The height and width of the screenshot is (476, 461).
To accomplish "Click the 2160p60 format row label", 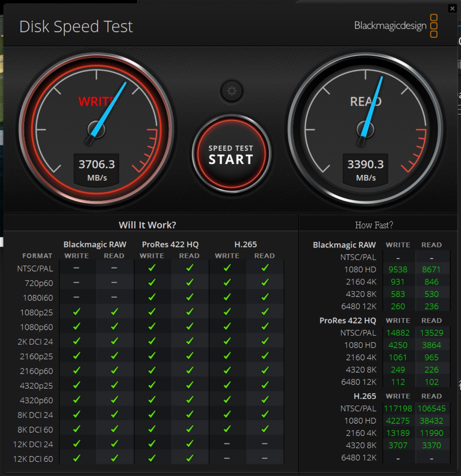I will [36, 371].
